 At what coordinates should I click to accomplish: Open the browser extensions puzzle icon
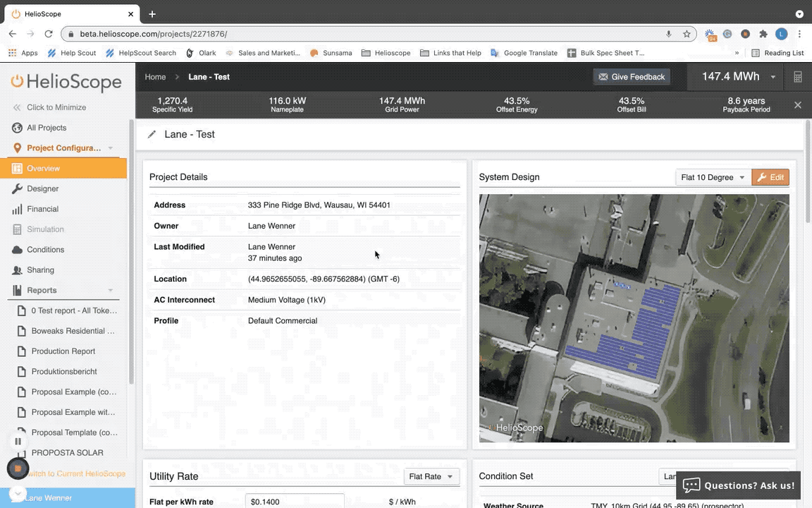[x=763, y=34]
